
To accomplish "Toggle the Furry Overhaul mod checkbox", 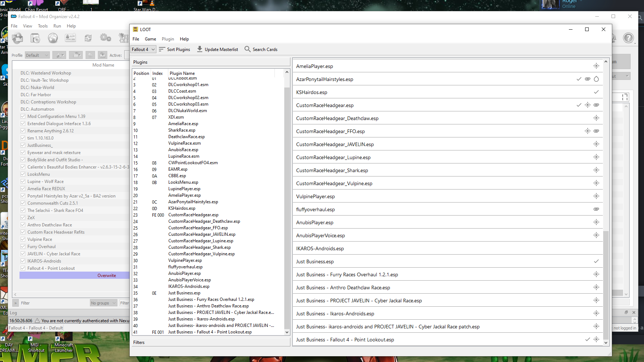I will click(x=23, y=247).
